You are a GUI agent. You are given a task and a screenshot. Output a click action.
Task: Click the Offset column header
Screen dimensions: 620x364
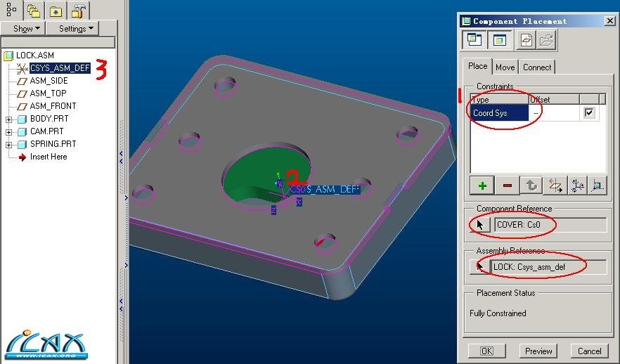554,100
